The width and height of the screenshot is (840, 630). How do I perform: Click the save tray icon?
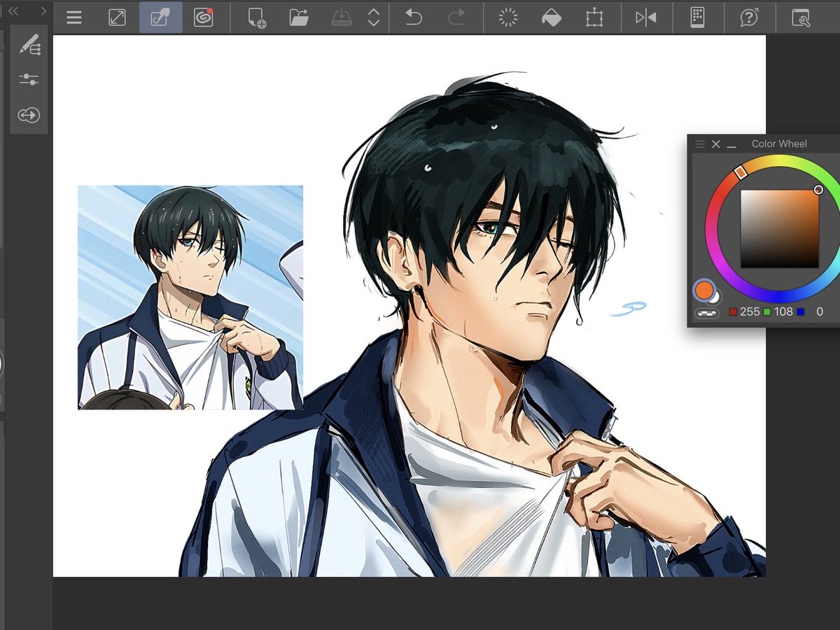click(343, 17)
